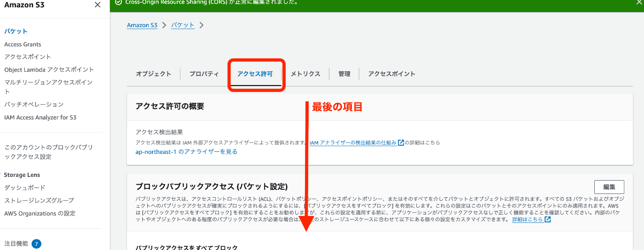
Task: Click the Storage Lens section header
Action: click(x=22, y=175)
